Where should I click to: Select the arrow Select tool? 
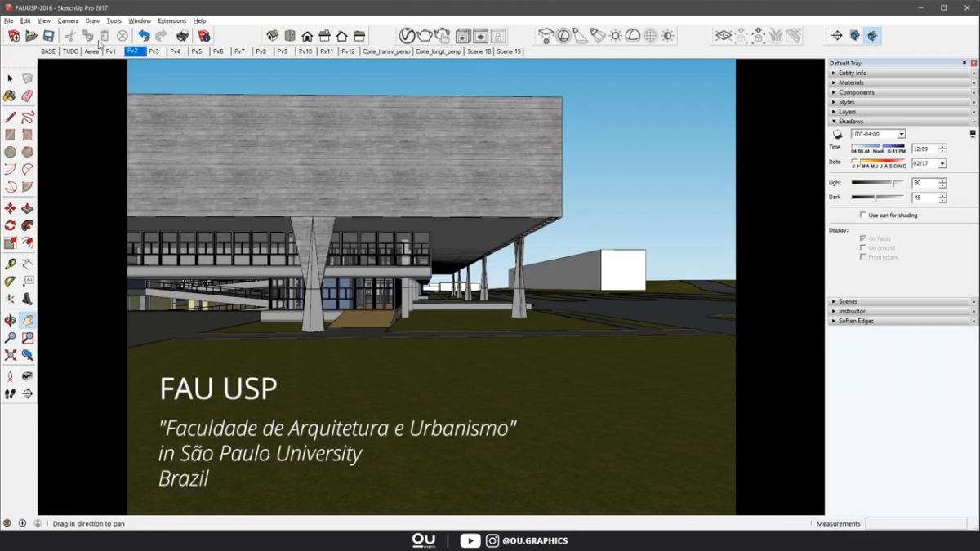point(10,79)
